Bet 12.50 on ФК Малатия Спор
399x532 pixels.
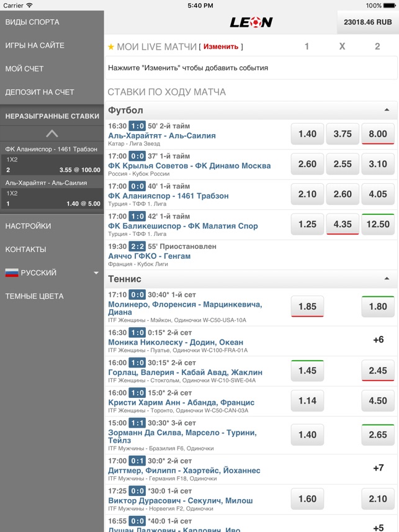click(x=378, y=224)
